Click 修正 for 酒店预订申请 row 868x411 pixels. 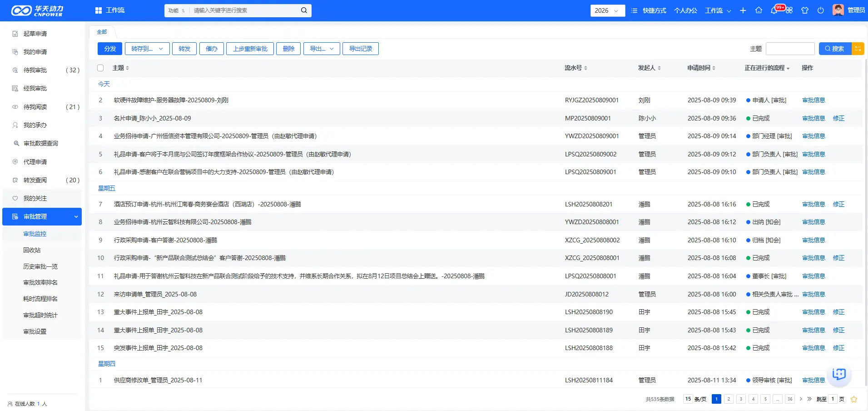[838, 204]
